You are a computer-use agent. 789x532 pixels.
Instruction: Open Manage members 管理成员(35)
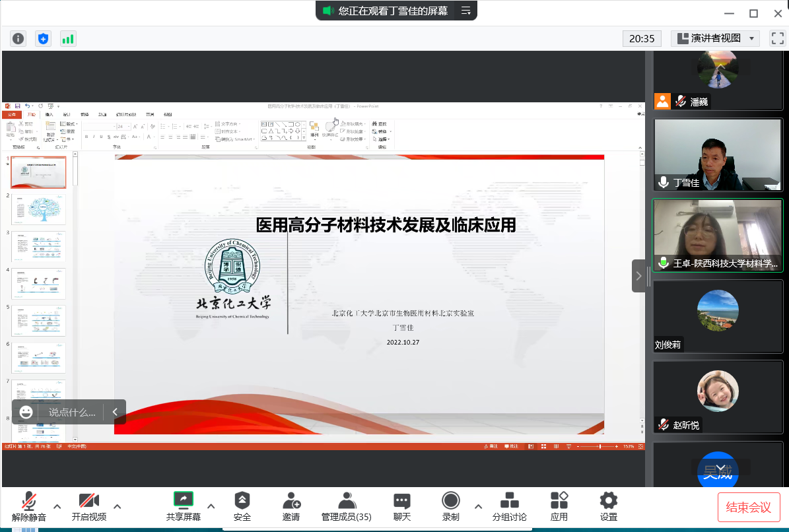[x=347, y=506]
